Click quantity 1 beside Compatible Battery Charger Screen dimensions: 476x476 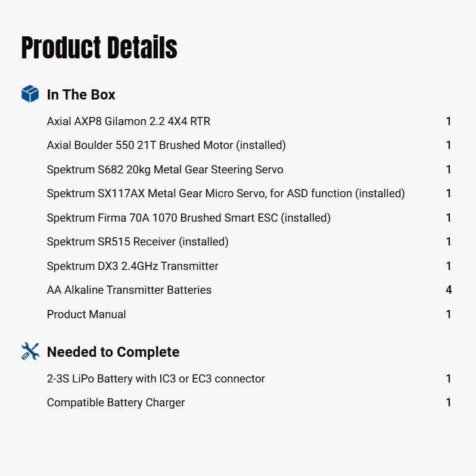[449, 403]
